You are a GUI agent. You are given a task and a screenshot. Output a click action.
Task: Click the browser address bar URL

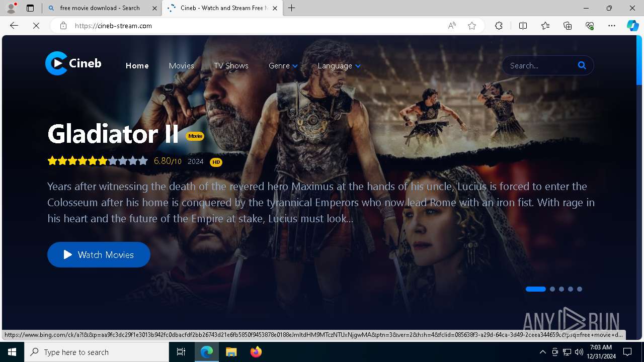[x=113, y=26]
